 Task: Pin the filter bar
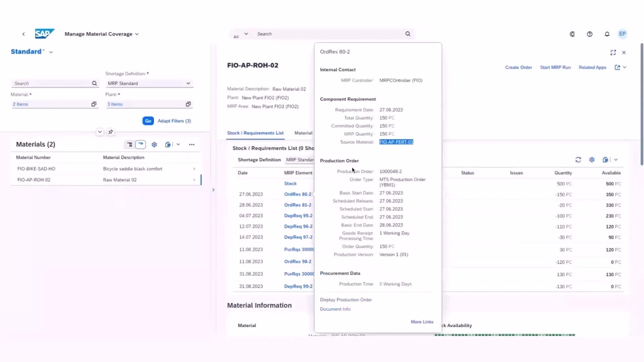[x=111, y=131]
